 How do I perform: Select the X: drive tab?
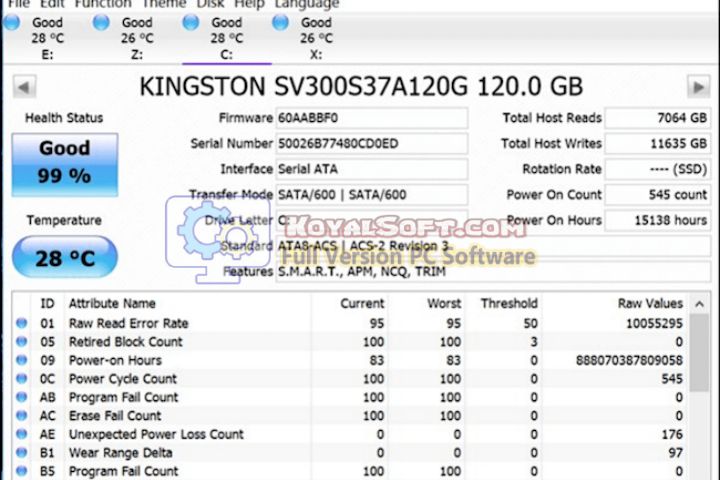point(316,38)
